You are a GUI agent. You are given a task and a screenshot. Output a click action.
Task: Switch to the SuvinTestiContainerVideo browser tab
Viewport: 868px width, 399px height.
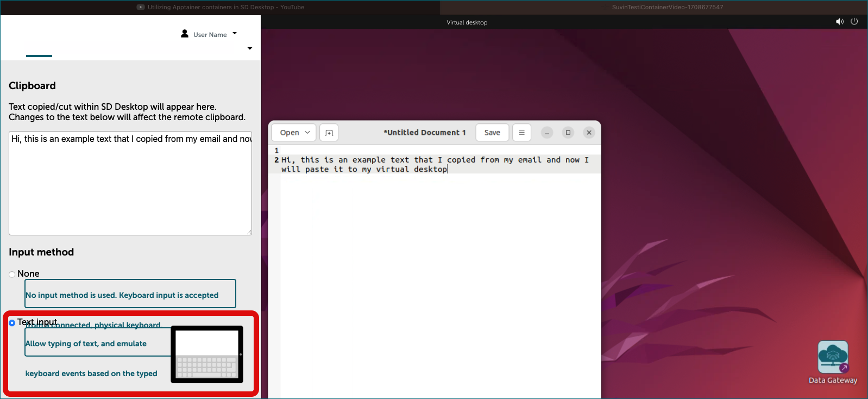pyautogui.click(x=655, y=7)
